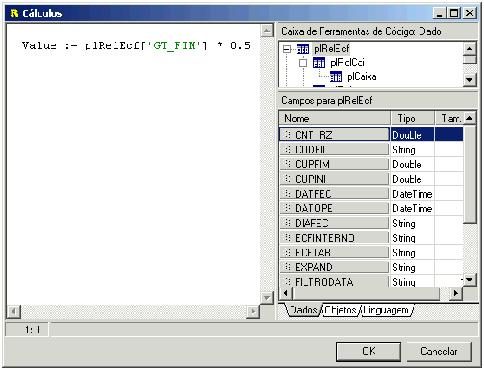
Task: Select the CUPINI field row
Action: tap(371, 179)
